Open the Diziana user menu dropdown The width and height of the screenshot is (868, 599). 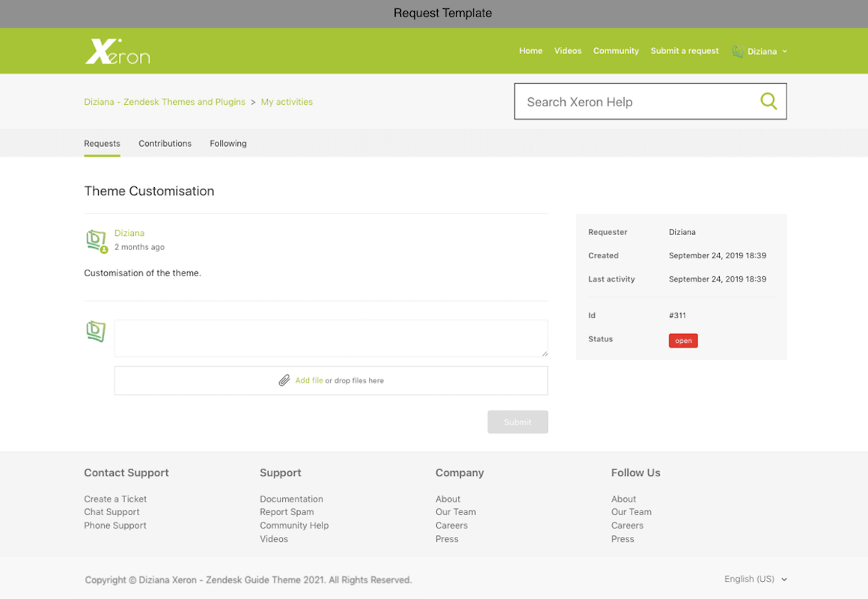click(767, 52)
